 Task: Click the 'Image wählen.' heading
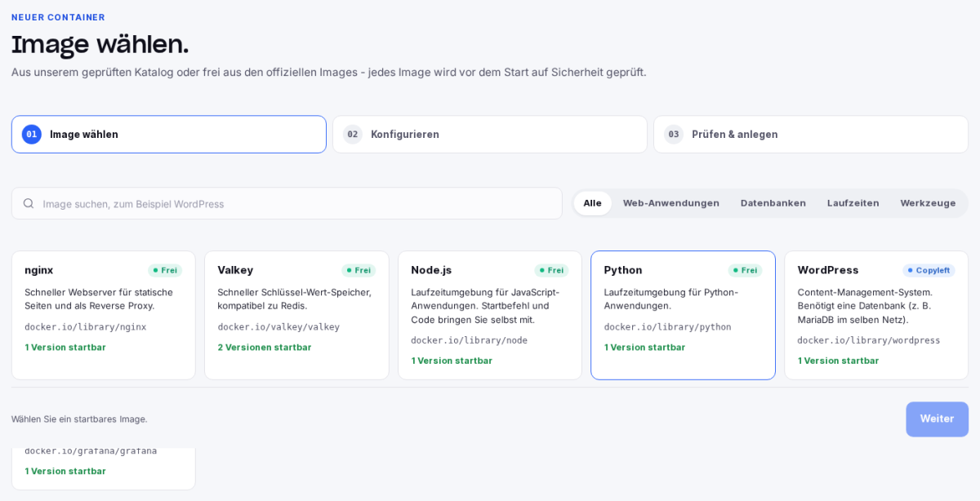tap(100, 44)
